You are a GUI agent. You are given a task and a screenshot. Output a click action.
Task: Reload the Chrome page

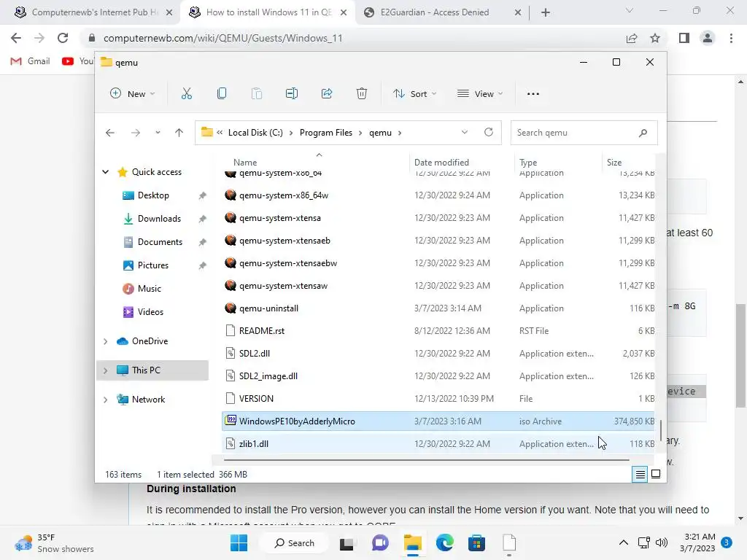click(63, 38)
